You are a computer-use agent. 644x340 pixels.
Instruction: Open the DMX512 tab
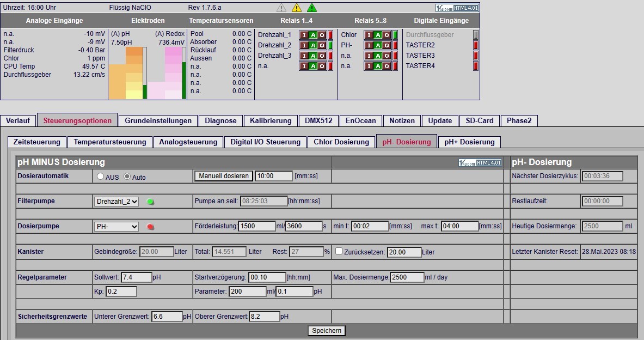pyautogui.click(x=318, y=120)
